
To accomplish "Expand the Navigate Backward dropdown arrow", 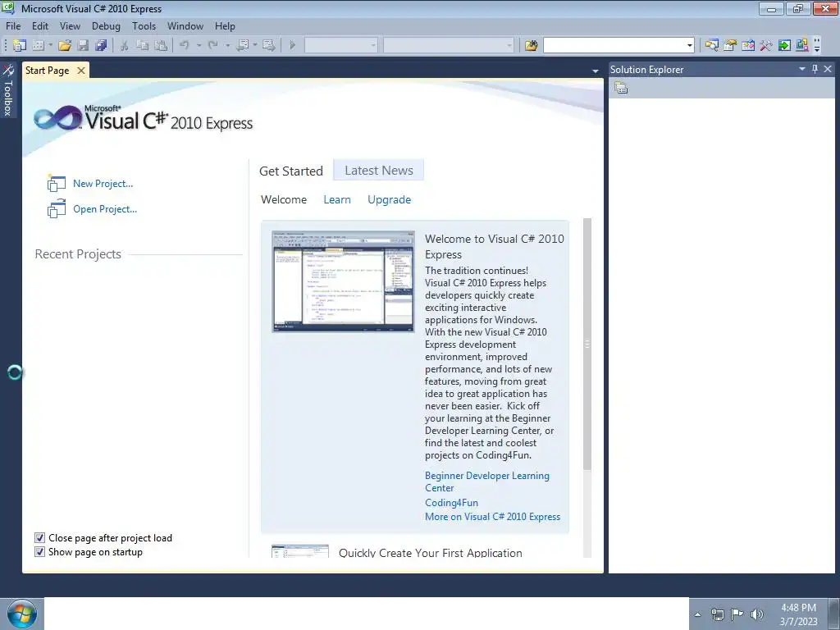I will pyautogui.click(x=255, y=46).
